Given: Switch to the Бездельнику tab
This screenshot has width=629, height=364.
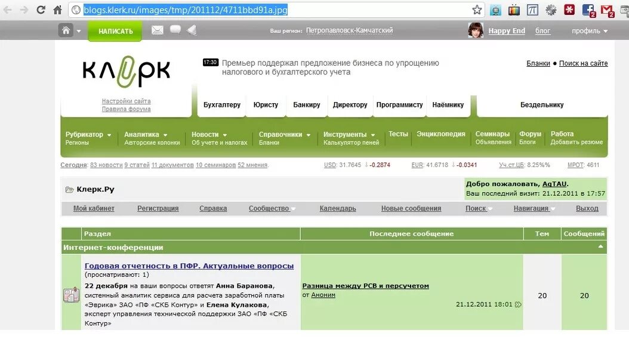Looking at the screenshot, I should [542, 105].
